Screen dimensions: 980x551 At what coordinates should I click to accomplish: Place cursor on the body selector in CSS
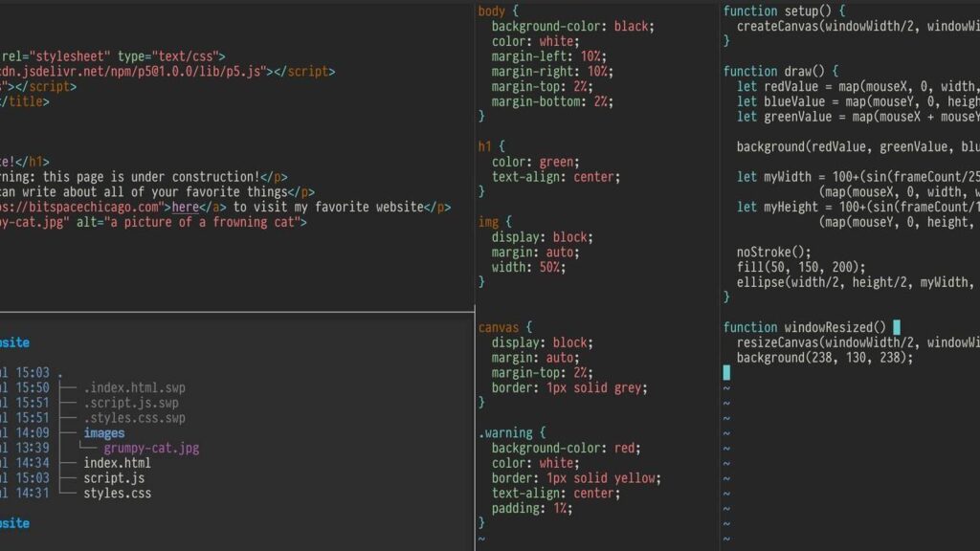click(491, 11)
